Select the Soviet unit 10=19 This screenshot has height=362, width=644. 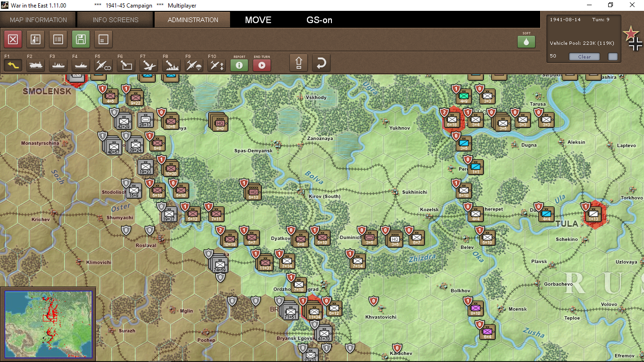(x=230, y=239)
